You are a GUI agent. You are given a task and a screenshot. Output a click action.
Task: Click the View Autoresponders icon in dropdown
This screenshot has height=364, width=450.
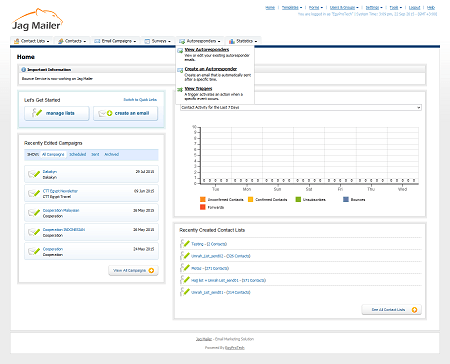(x=180, y=51)
